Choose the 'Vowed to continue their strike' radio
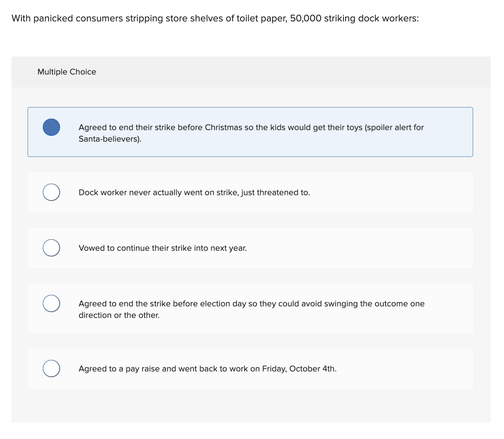Image resolution: width=504 pixels, height=439 pixels. [x=51, y=248]
